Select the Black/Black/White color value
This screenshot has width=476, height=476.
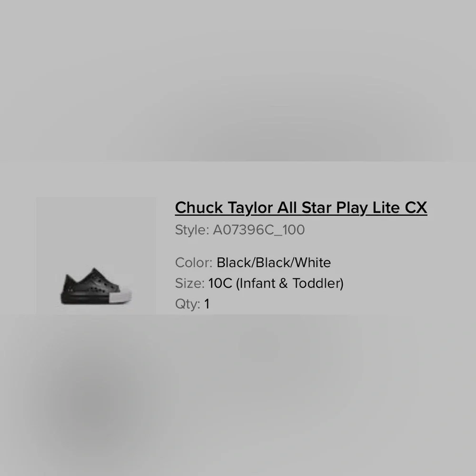click(x=274, y=263)
